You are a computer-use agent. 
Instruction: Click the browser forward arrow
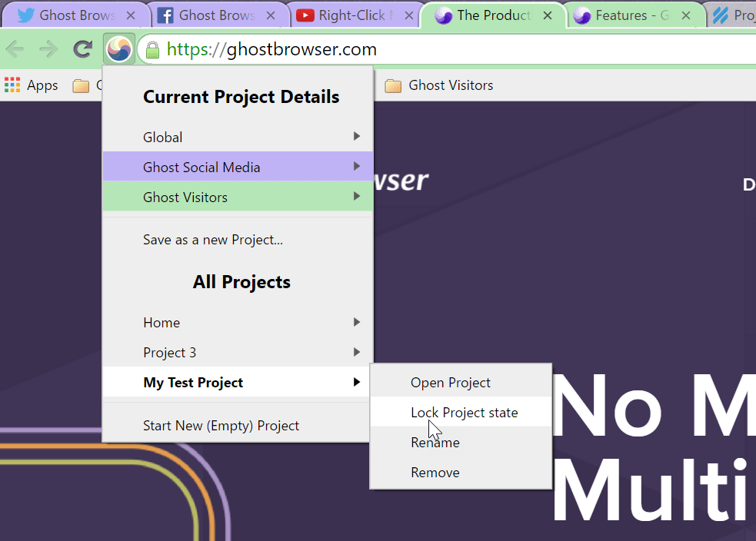(48, 48)
